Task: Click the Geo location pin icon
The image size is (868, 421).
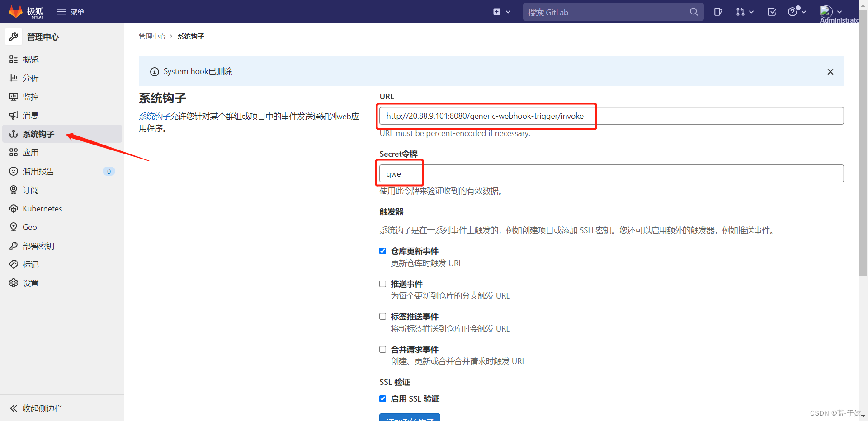Action: pos(14,227)
